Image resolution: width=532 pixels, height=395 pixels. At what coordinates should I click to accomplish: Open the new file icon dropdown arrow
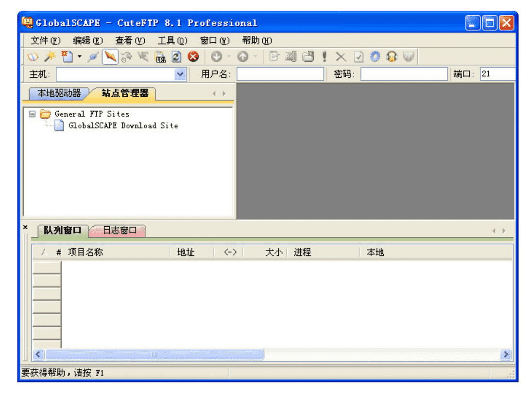click(80, 57)
